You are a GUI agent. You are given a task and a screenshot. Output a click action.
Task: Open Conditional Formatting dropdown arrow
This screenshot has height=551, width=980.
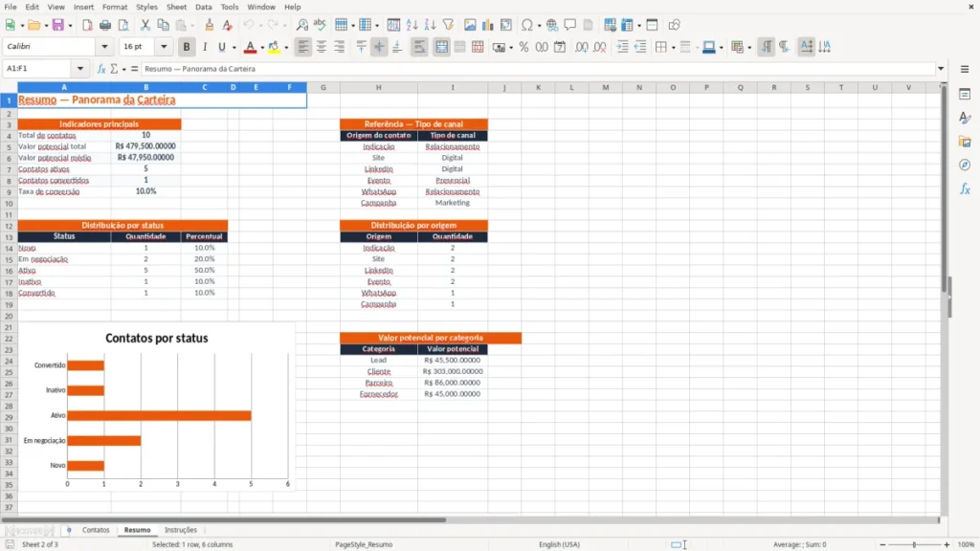tap(749, 47)
